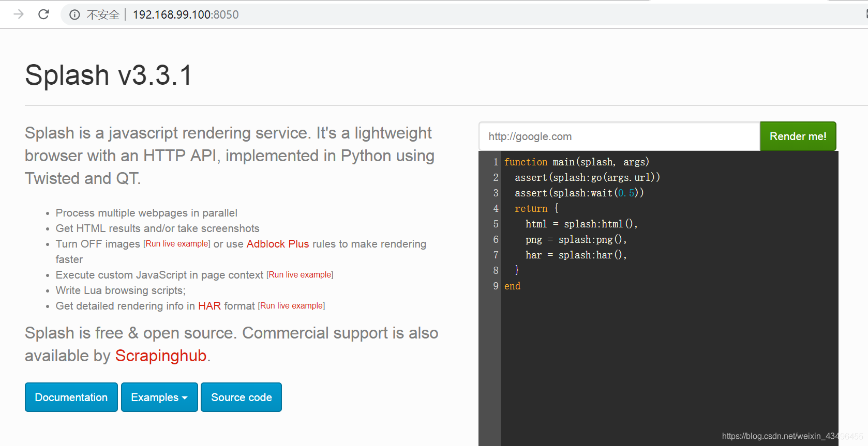Click the 'har = splash:har(),' line
868x446 pixels.
576,255
